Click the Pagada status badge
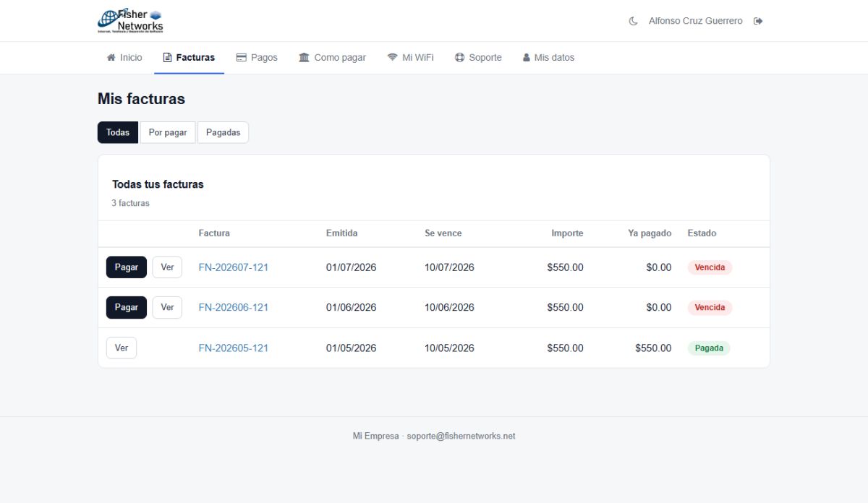 coord(709,348)
